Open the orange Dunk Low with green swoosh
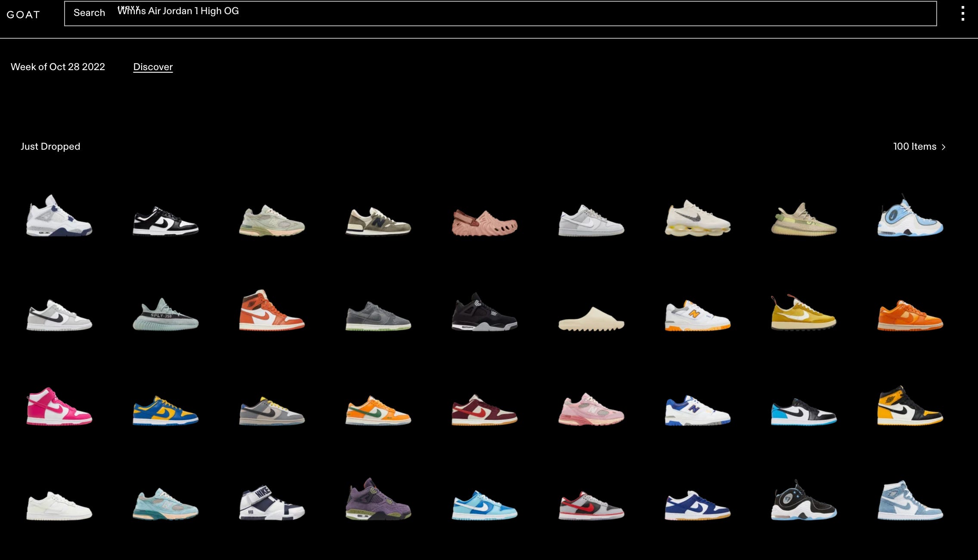 378,410
